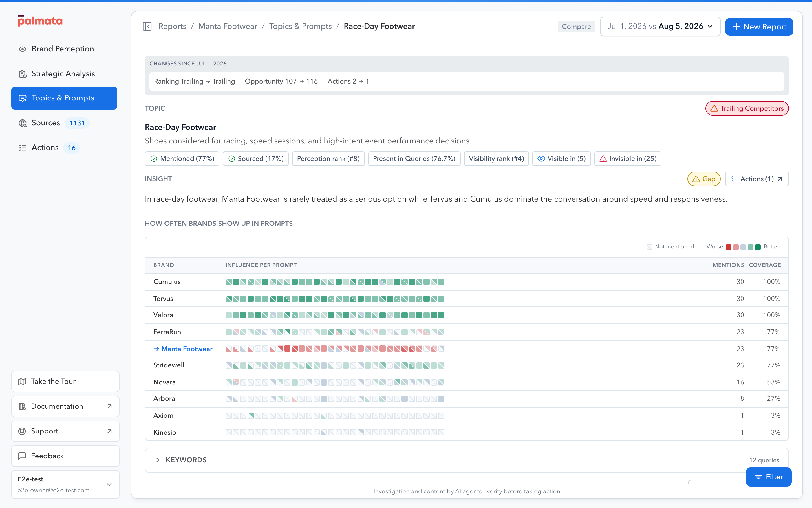
Task: Click the Actions checklist icon in sidebar
Action: click(23, 148)
